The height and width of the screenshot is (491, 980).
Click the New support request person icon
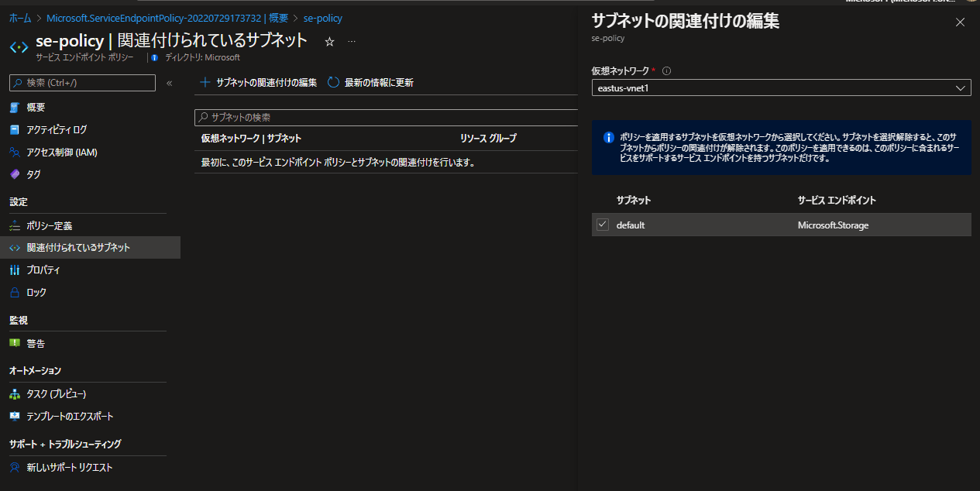coord(15,468)
